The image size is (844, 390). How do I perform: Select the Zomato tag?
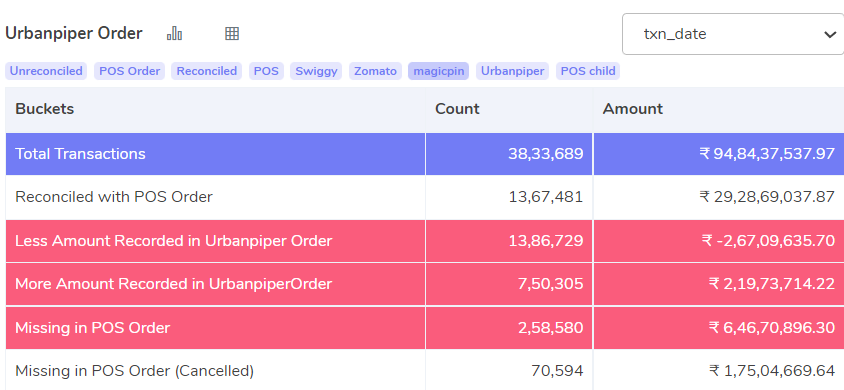(375, 71)
